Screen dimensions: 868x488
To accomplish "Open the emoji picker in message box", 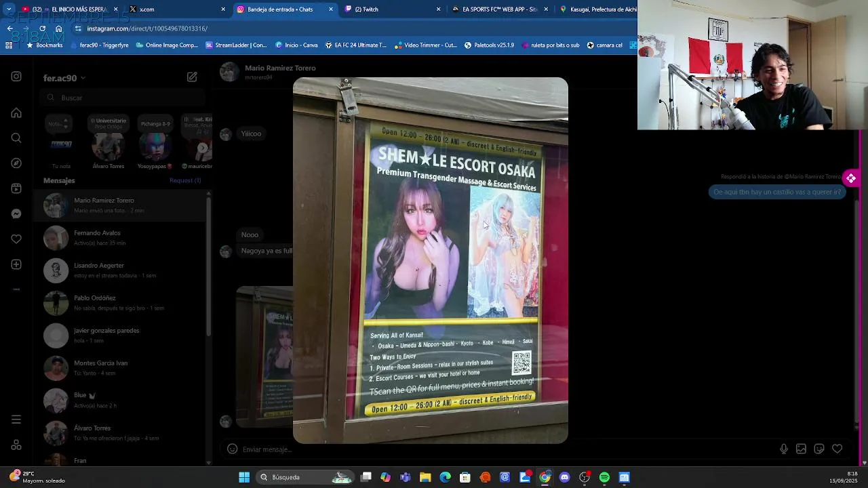I will click(x=232, y=449).
